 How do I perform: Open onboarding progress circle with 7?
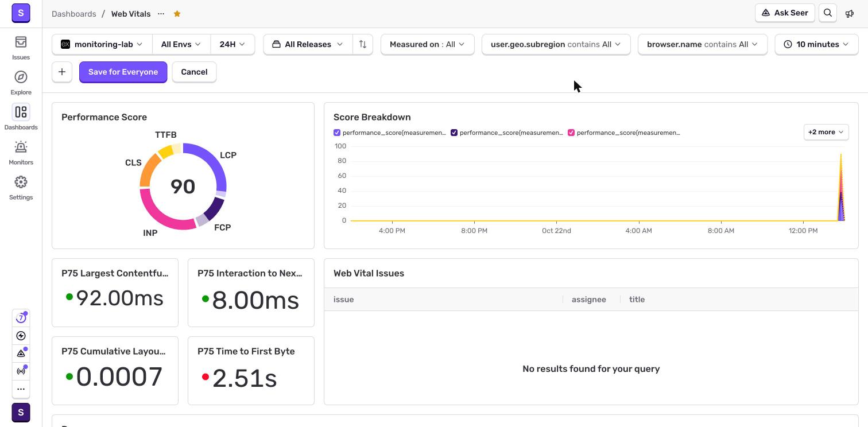click(x=21, y=318)
